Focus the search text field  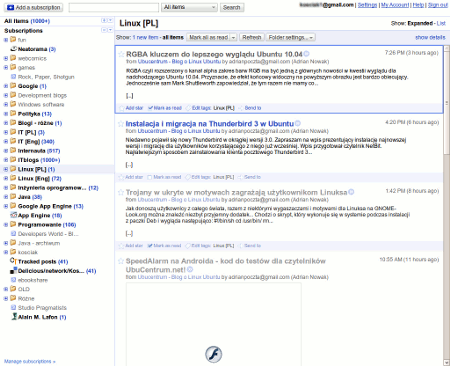[x=114, y=7]
